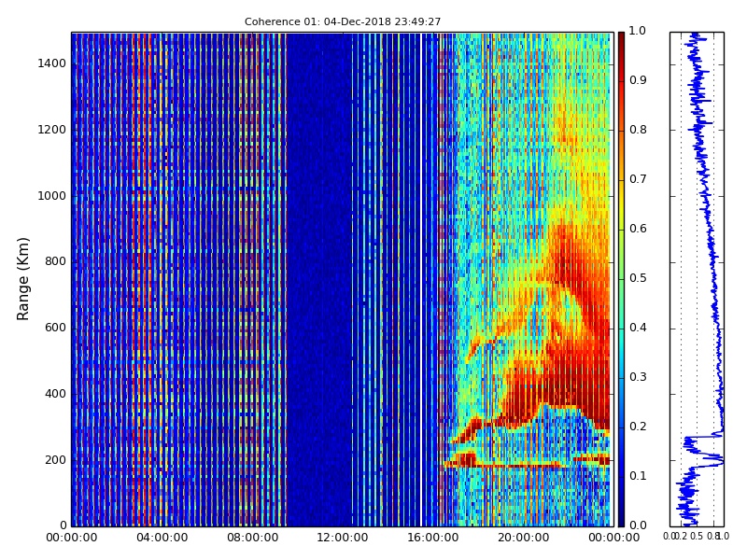Click the 0.3 colorbar tick label

tap(638, 377)
